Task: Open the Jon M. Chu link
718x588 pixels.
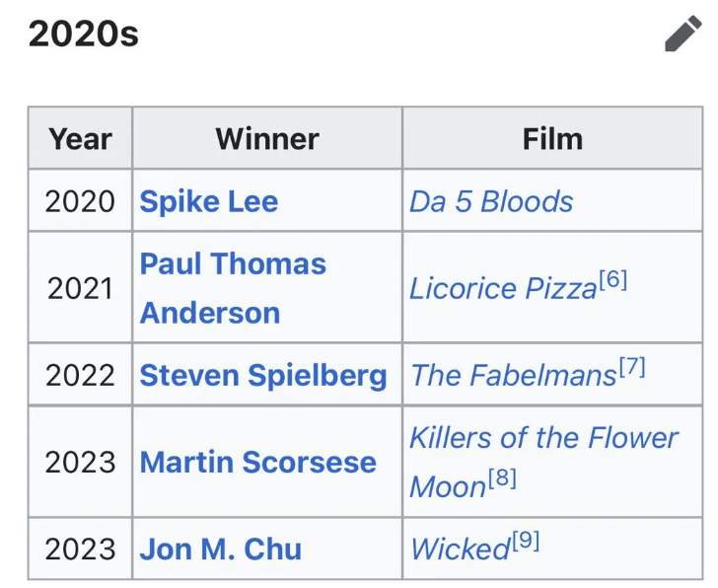Action: point(220,550)
